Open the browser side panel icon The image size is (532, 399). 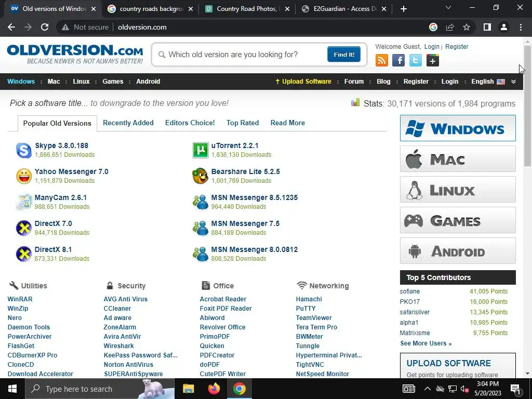[487, 27]
